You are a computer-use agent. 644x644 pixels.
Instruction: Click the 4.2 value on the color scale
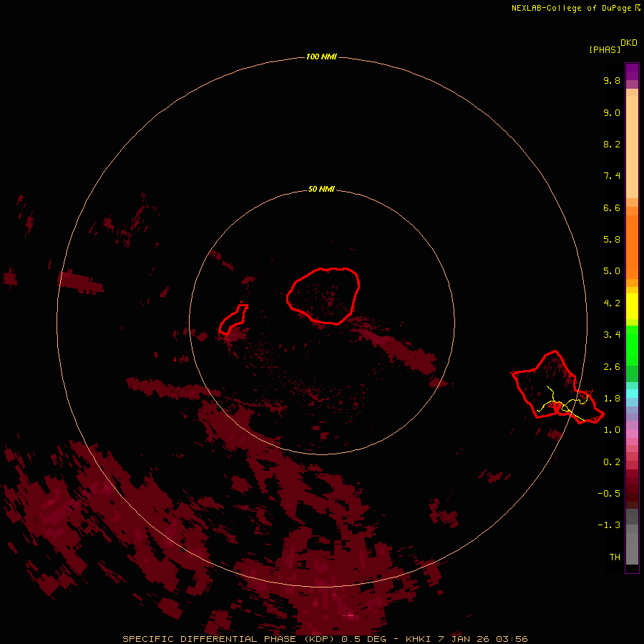coord(612,303)
